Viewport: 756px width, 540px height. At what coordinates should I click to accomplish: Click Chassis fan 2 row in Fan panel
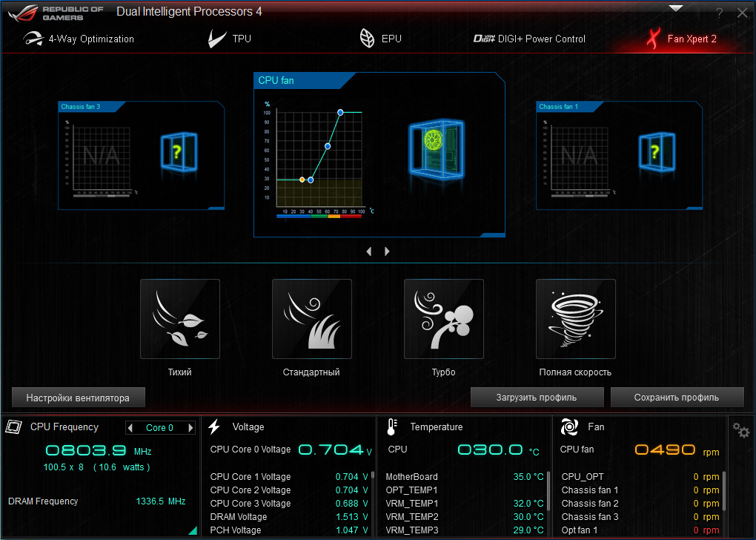tap(640, 504)
